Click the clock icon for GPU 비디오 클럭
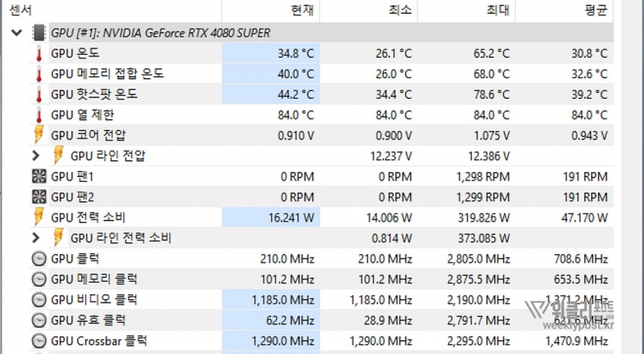Viewport: 644px width, 354px height. [x=39, y=300]
